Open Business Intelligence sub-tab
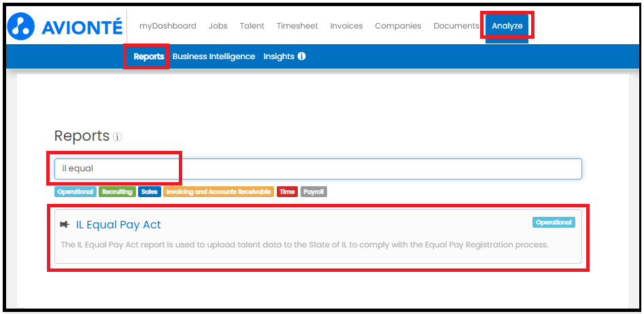Image resolution: width=644 pixels, height=314 pixels. tap(214, 56)
